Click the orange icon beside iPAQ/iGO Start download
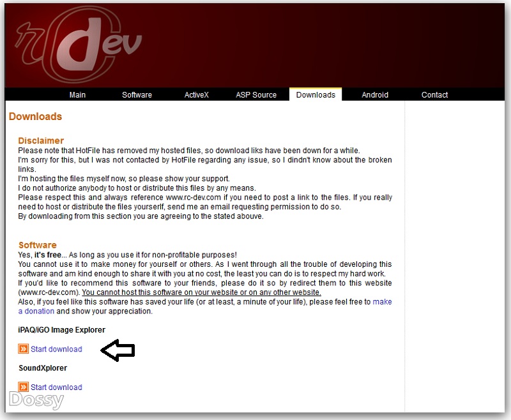The image size is (511, 420). click(23, 349)
